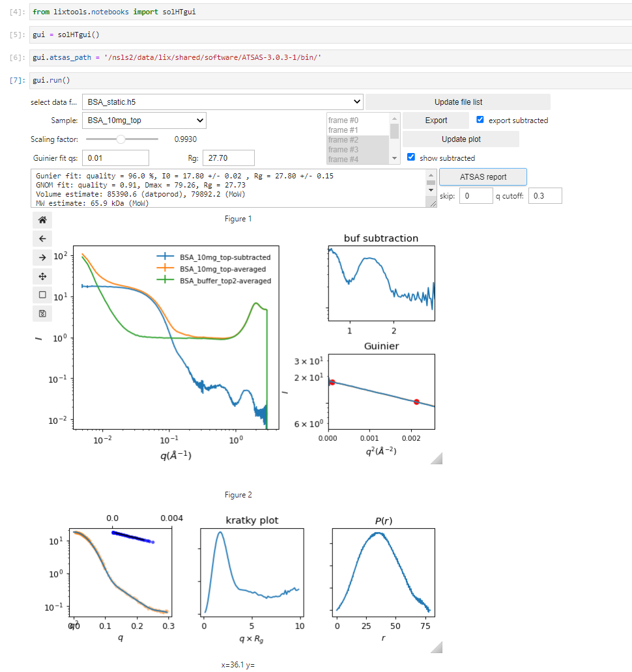The image size is (632, 672).
Task: Click the Rg input field
Action: pos(229,158)
